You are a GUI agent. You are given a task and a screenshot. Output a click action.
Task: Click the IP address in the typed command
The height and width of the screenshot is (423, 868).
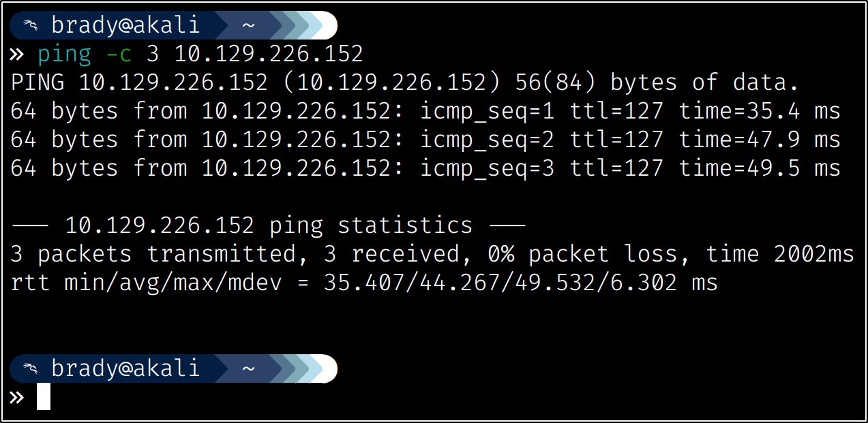(269, 54)
